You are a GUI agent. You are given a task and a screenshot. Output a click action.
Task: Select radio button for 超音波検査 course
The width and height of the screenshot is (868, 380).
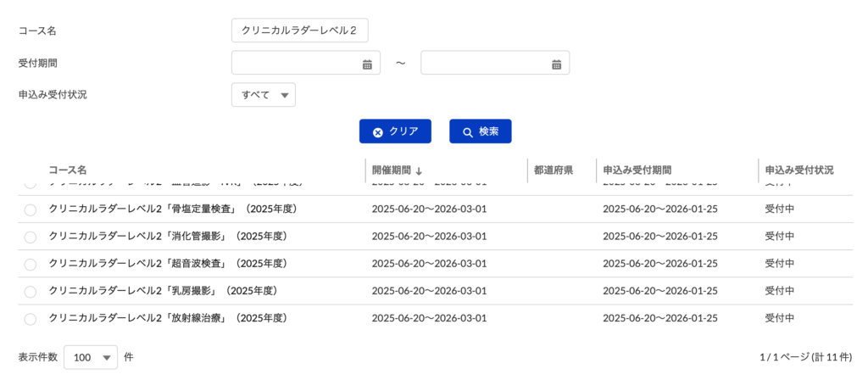(x=31, y=264)
